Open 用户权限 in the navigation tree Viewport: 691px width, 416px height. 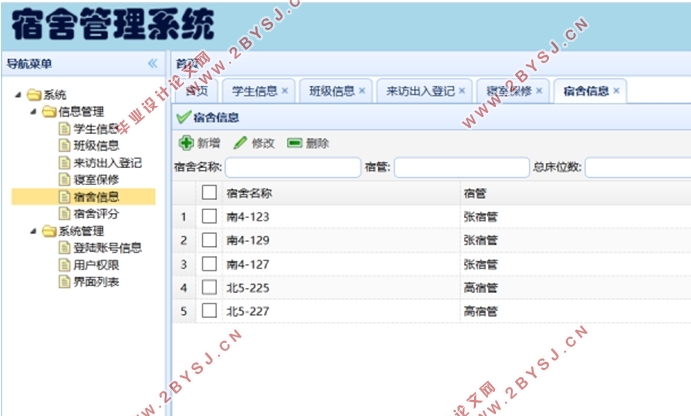click(x=96, y=265)
